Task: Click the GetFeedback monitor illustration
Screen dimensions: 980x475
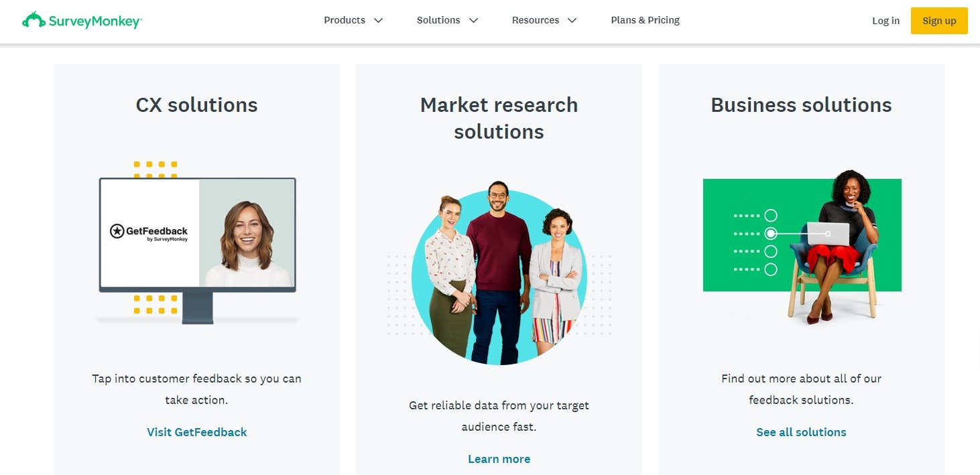Action: point(197,241)
